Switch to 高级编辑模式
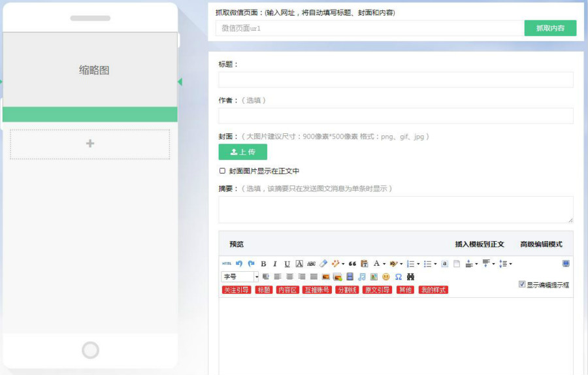Image resolution: width=588 pixels, height=375 pixels. point(541,244)
